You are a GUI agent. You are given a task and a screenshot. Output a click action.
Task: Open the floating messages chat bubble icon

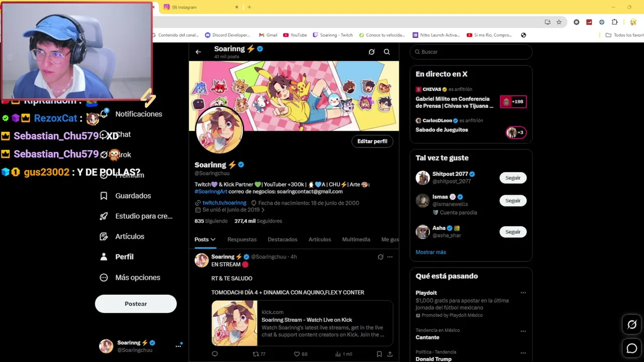632,348
